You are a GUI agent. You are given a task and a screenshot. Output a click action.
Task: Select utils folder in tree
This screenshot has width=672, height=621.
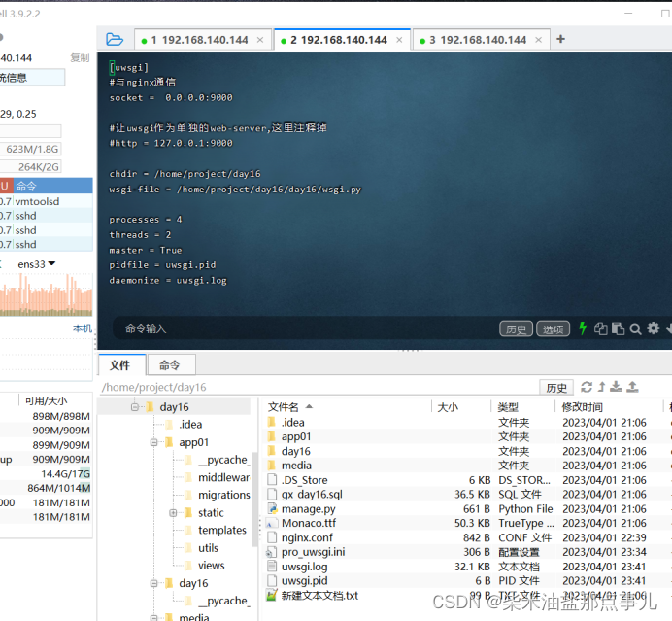coord(201,548)
